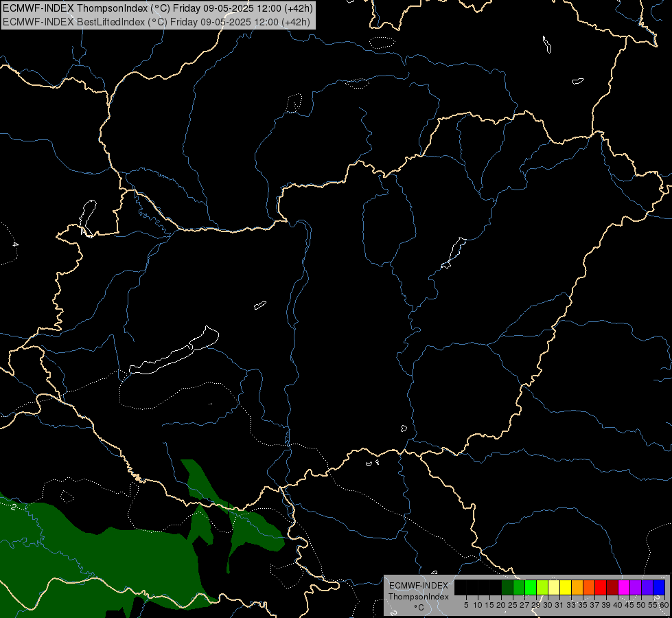Click the BestLiftedIndex title line at top
Viewport: 672px width, 618px height.
157,22
